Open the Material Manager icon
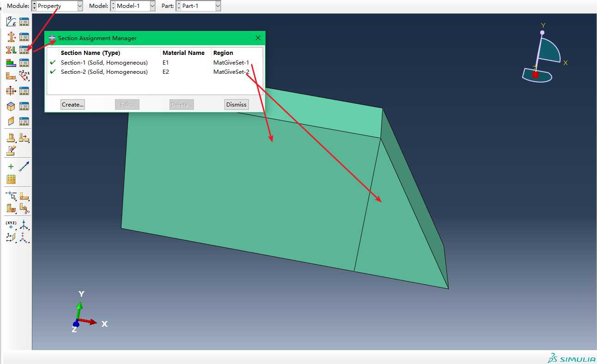The image size is (597, 364). [x=24, y=22]
